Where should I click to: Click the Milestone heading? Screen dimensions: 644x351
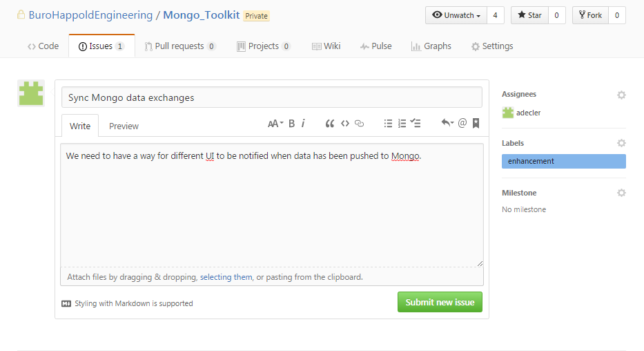(x=519, y=193)
